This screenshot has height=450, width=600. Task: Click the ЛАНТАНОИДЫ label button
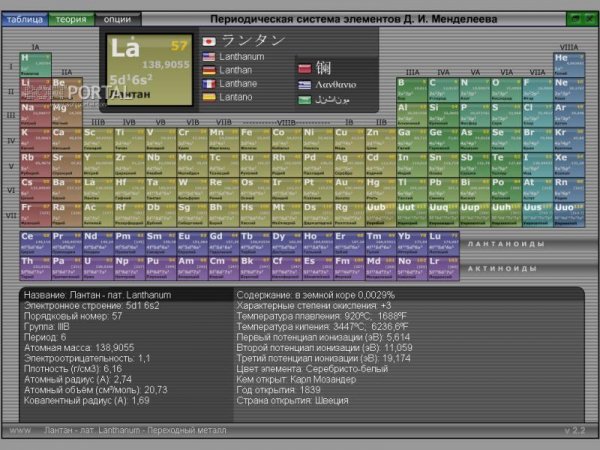pyautogui.click(x=506, y=244)
